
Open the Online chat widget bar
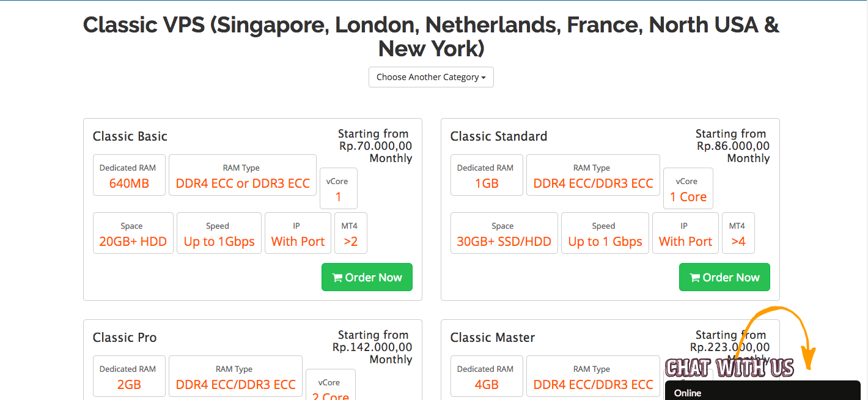(762, 391)
